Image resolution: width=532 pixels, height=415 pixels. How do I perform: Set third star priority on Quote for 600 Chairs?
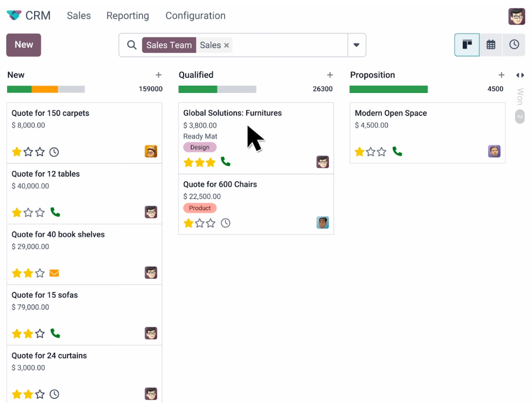point(211,223)
